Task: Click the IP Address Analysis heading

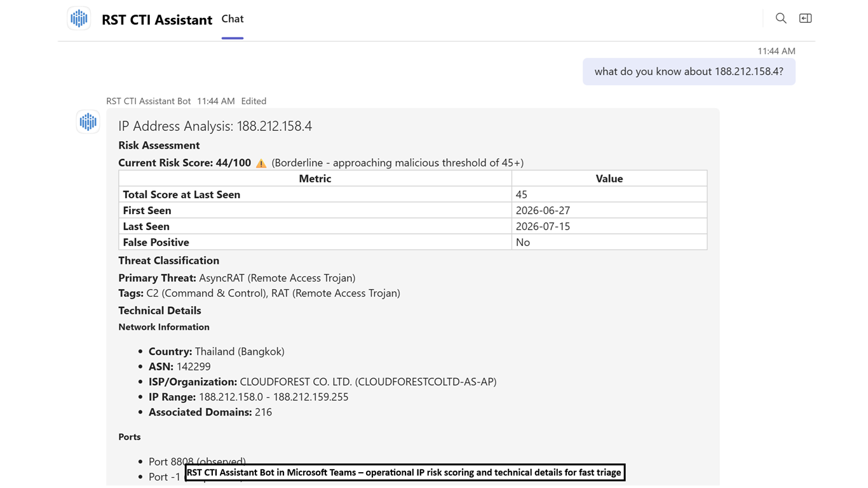Action: [x=215, y=126]
